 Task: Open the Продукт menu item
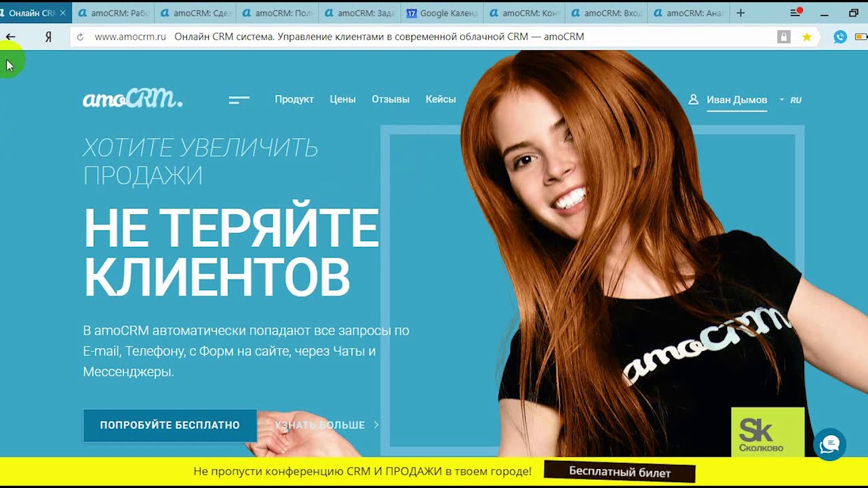294,99
